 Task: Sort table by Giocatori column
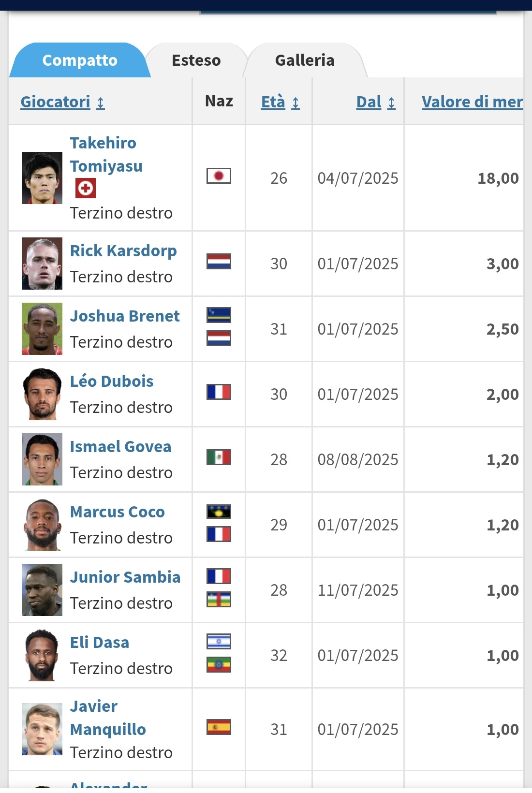tap(62, 102)
